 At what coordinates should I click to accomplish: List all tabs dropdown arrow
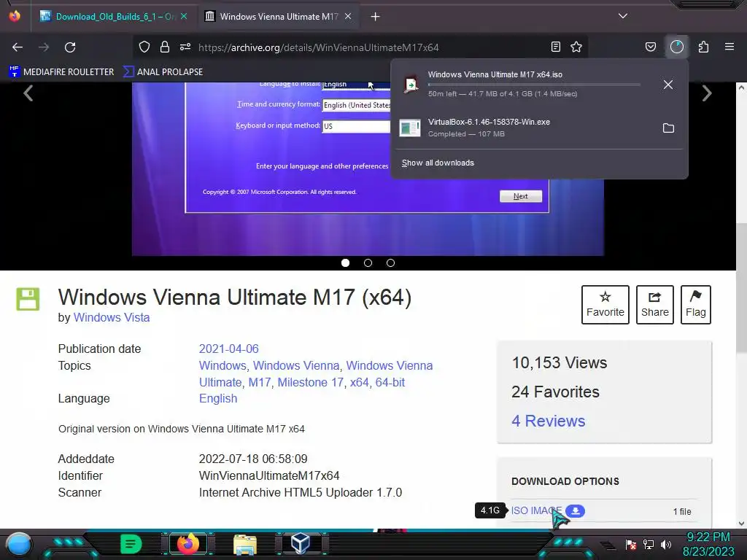point(623,16)
